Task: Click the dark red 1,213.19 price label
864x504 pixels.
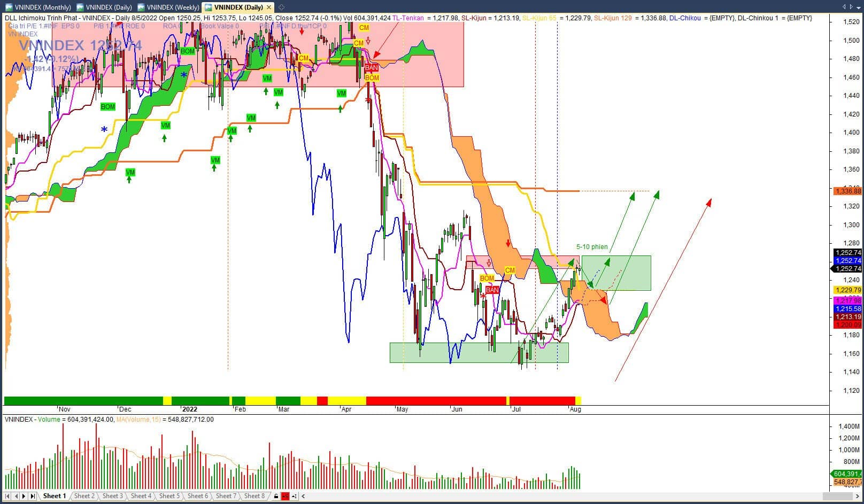Action: 847,317
